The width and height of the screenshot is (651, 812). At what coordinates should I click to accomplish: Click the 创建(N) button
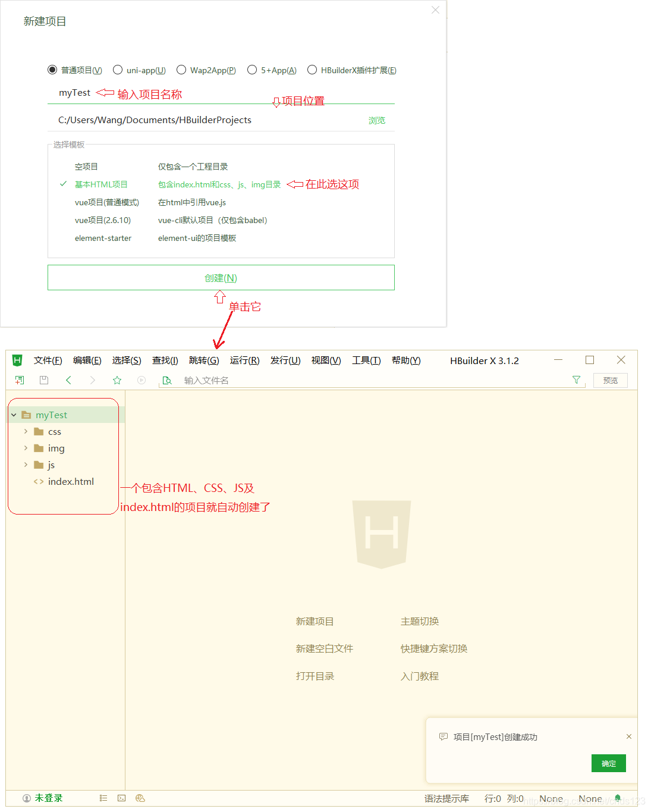pyautogui.click(x=221, y=278)
